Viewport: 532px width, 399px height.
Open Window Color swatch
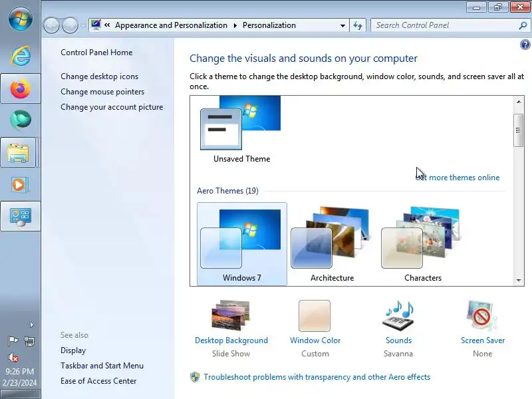(x=315, y=315)
